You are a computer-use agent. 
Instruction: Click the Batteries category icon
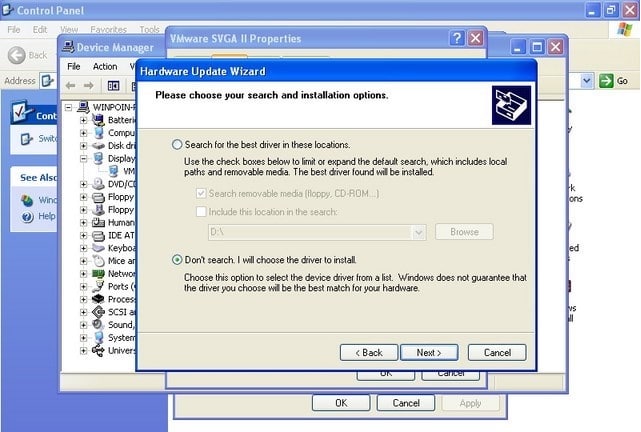pos(98,120)
